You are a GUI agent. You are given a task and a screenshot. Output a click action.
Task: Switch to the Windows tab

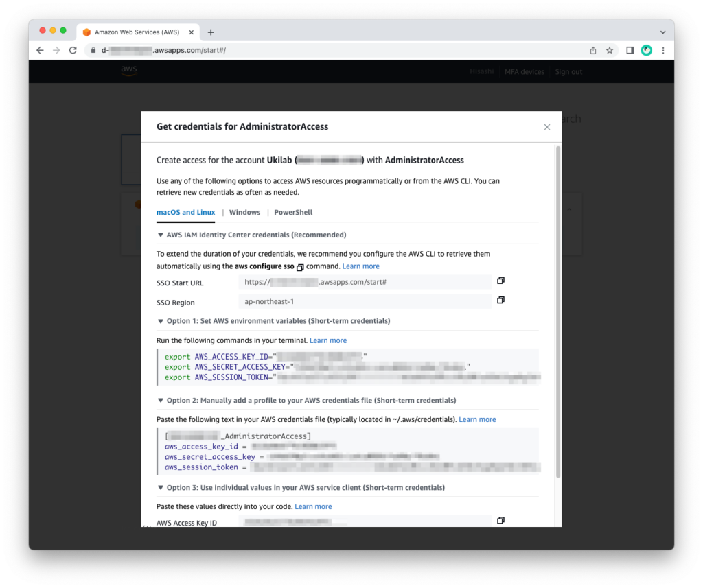[244, 213]
